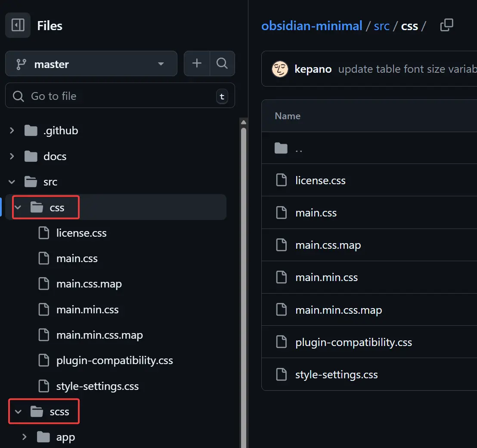
Task: Select the docs folder in tree
Action: [x=55, y=156]
